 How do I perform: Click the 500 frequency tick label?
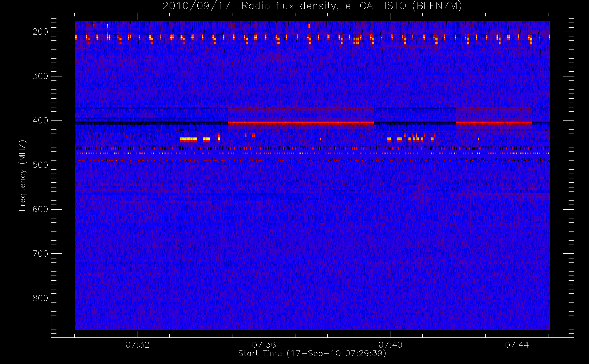40,165
